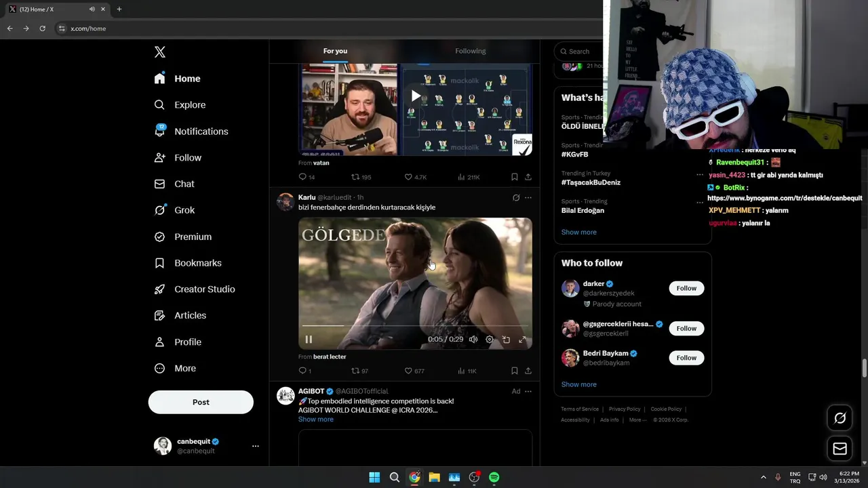Repost the post with 195 reposts
This screenshot has width=868, height=488.
click(x=361, y=177)
